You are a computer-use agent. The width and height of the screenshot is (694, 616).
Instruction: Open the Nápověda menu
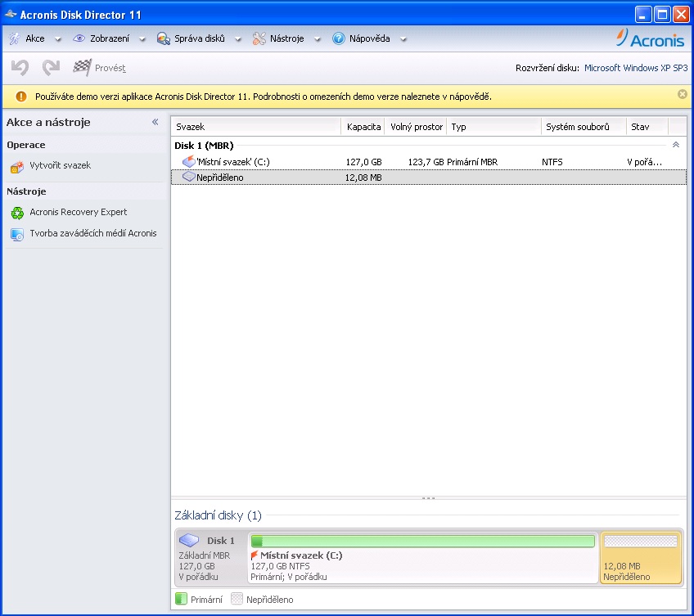370,38
